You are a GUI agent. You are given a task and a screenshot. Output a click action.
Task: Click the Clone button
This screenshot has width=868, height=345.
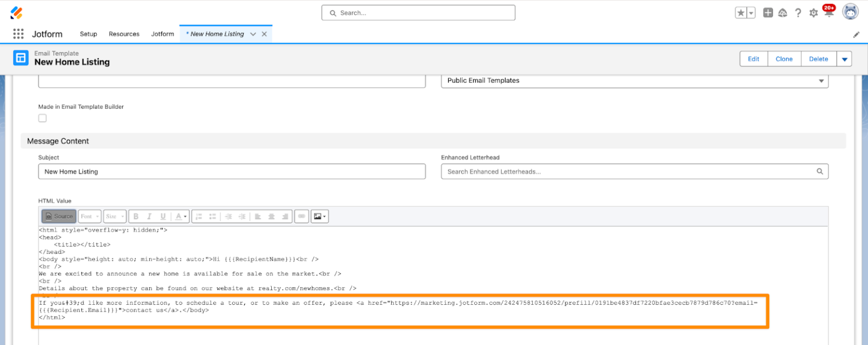(784, 59)
